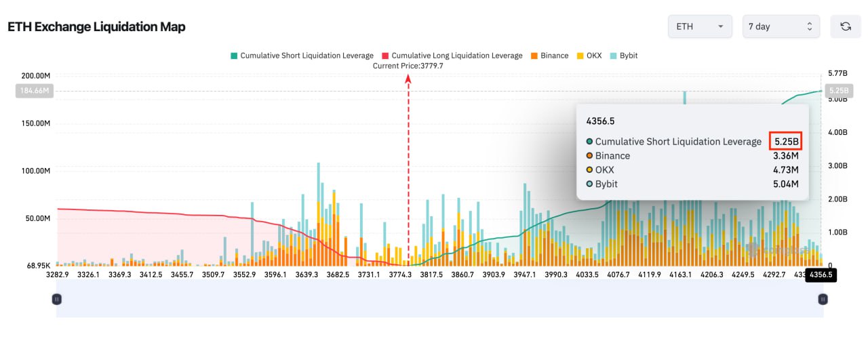
Task: Toggle the Binance legend series
Action: (550, 56)
